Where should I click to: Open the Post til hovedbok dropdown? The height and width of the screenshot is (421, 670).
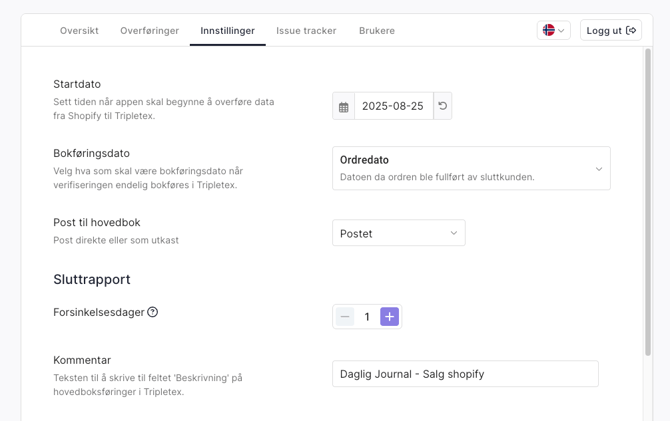398,233
